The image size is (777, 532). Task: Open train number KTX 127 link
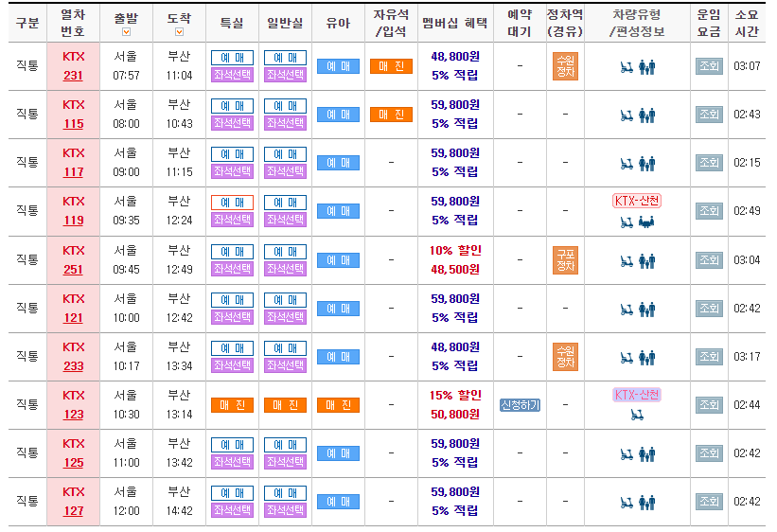point(73,511)
